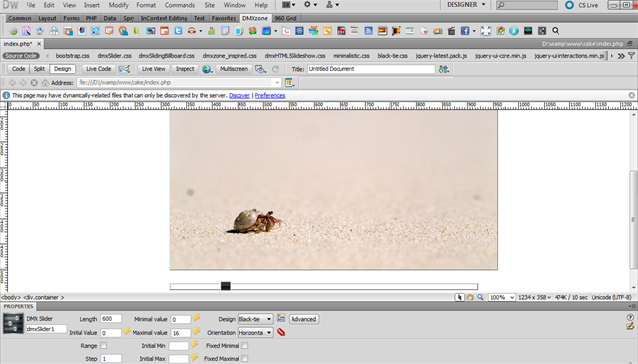Open the 100% zoom level dropdown
Viewport: 638px width, 364px height.
pyautogui.click(x=502, y=297)
